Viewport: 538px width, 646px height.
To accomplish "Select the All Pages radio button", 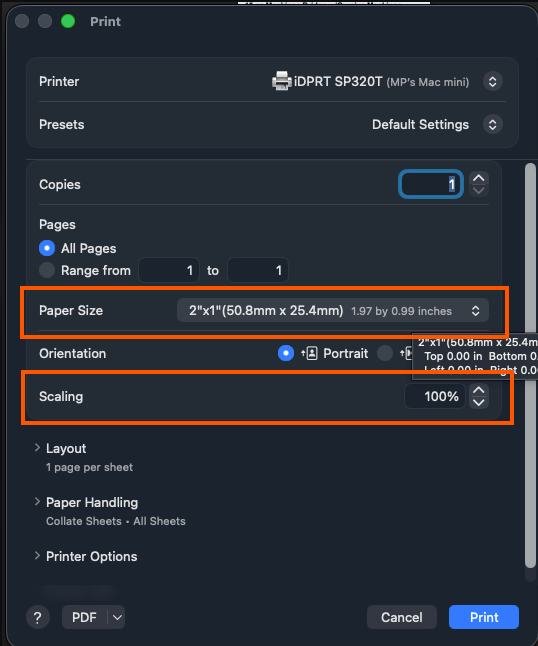I will [x=47, y=248].
